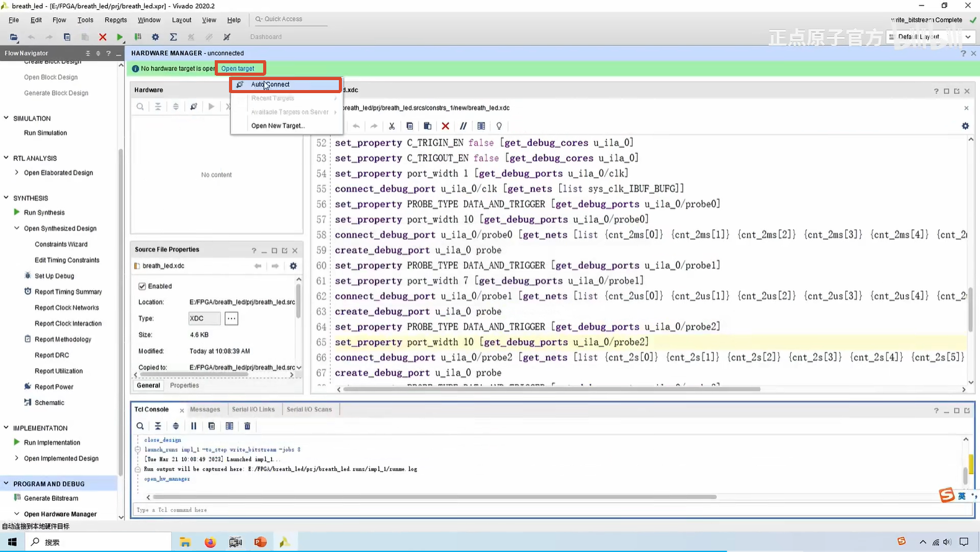
Task: Collapse the SYNTHESIS section
Action: click(x=6, y=197)
